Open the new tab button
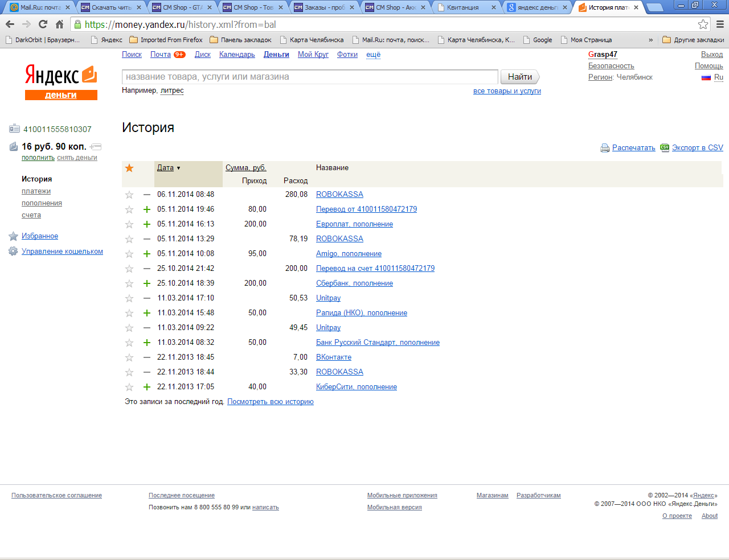Screen dimensions: 729x560 click(x=655, y=7)
